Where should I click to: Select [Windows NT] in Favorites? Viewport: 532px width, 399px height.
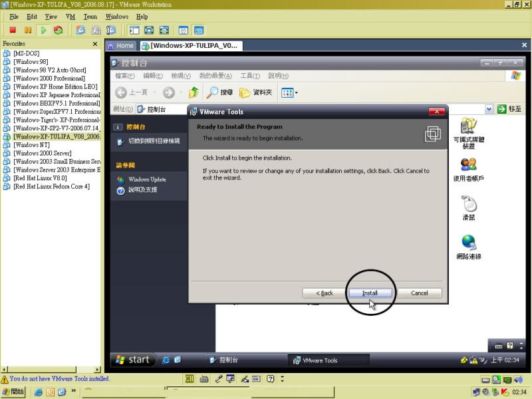click(x=31, y=145)
